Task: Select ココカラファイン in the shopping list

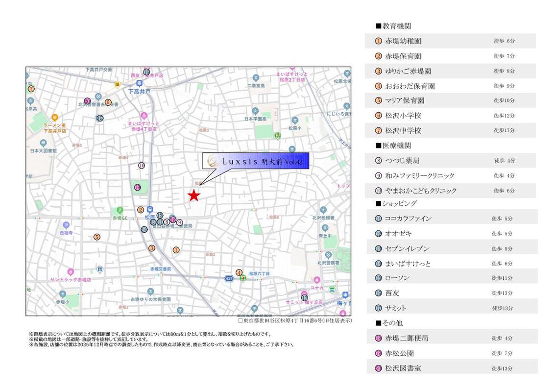Action: tap(408, 219)
